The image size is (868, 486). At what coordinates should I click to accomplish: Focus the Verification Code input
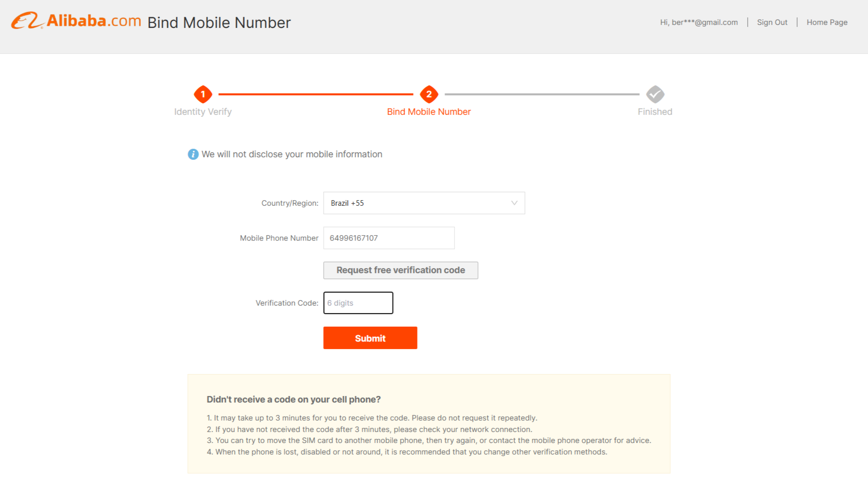[358, 303]
